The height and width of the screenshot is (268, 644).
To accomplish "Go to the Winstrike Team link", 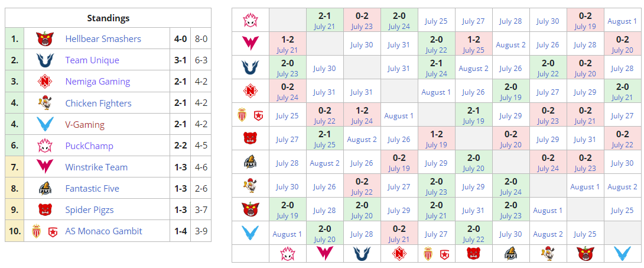I will tap(96, 167).
